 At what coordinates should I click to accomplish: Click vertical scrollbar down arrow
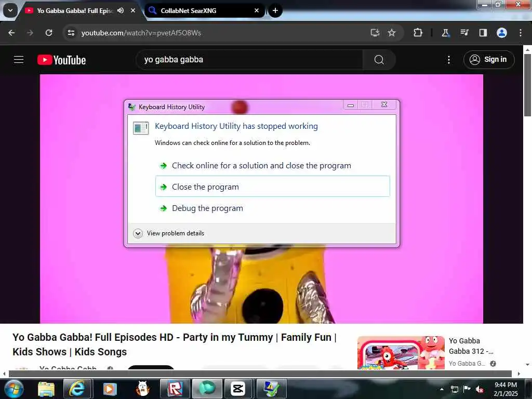click(527, 365)
